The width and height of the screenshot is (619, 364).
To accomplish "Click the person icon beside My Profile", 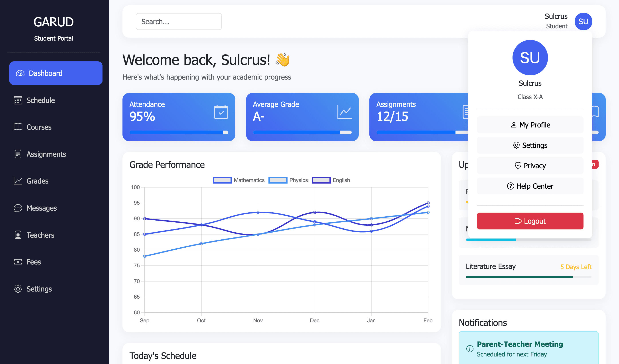I will 514,125.
